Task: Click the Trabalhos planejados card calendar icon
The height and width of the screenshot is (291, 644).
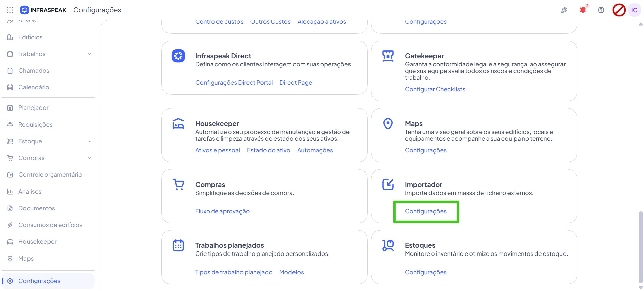Action: click(x=178, y=245)
